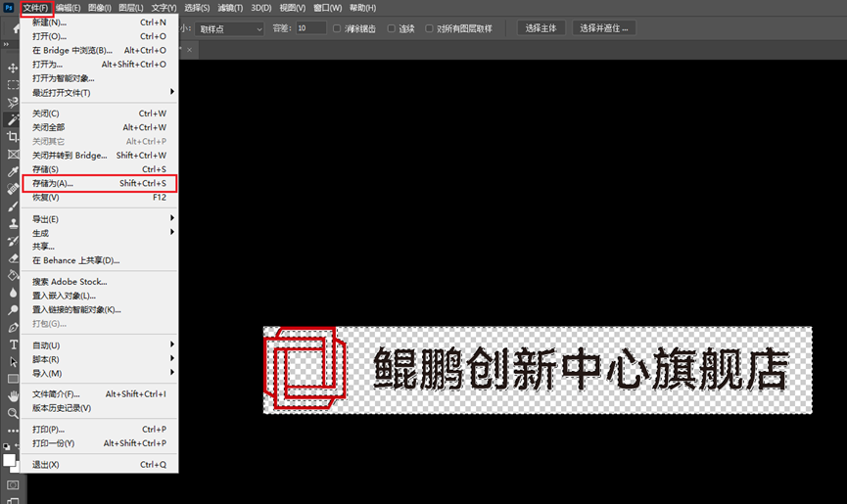Toggle Quick Mask mode icon
Viewport: 847px width, 504px height.
pos(13,485)
